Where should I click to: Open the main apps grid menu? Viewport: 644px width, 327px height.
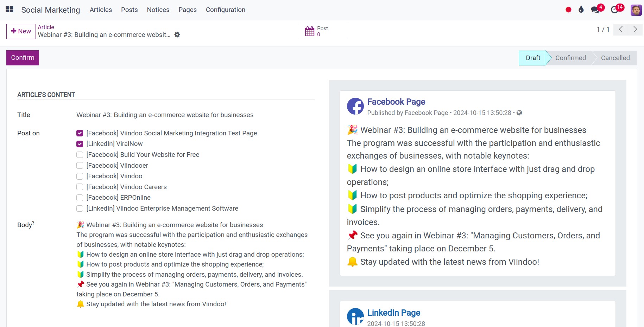(10, 9)
